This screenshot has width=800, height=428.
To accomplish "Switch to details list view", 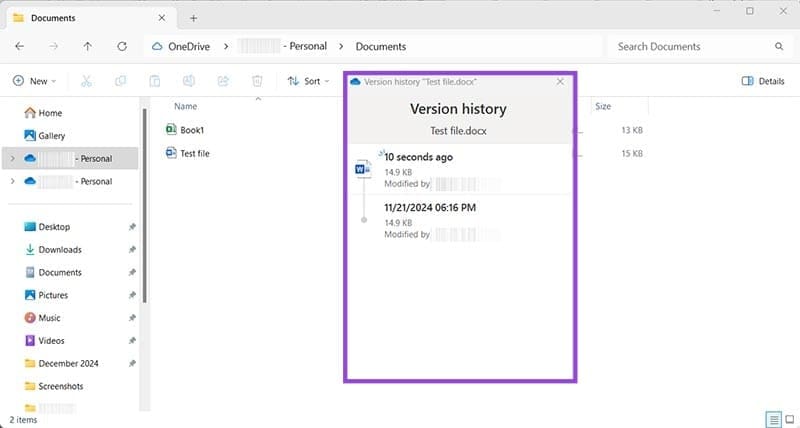I will (773, 418).
